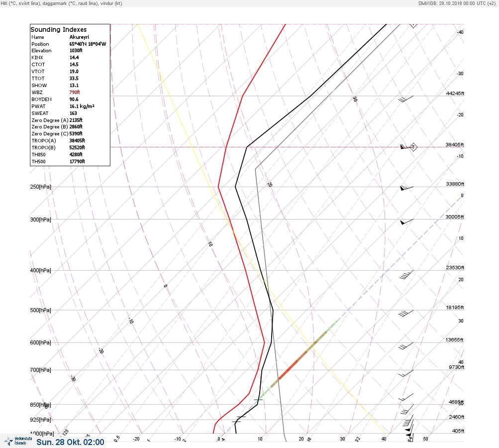Click the '925[hPa]' pressure label

pyautogui.click(x=40, y=420)
